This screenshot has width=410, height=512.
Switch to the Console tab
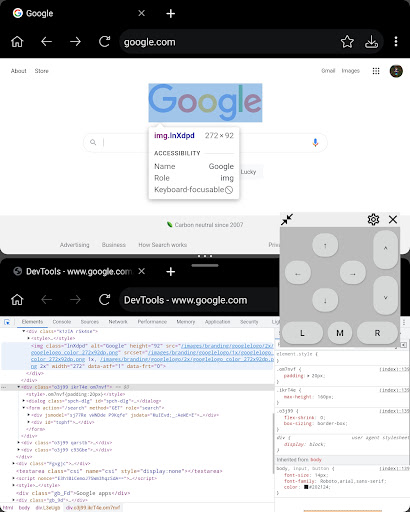[62, 322]
